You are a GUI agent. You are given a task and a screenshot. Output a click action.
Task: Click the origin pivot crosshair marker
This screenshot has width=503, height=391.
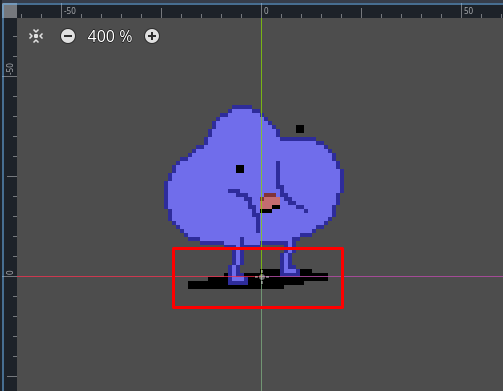(262, 277)
